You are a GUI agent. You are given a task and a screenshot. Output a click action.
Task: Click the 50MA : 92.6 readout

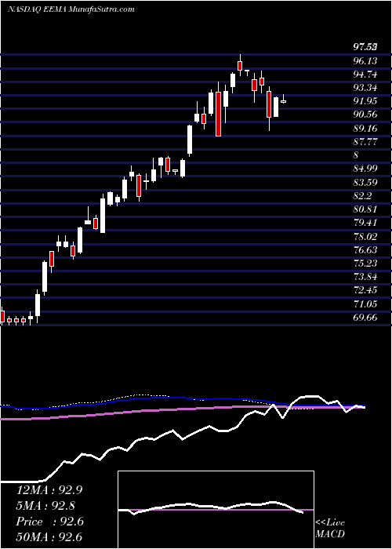click(x=49, y=537)
